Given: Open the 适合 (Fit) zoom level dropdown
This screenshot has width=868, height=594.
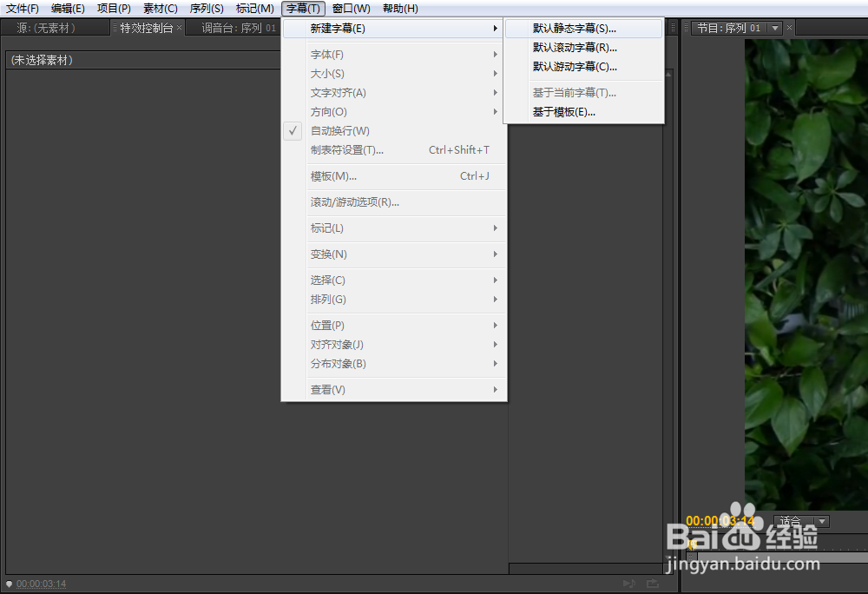Looking at the screenshot, I should click(799, 520).
